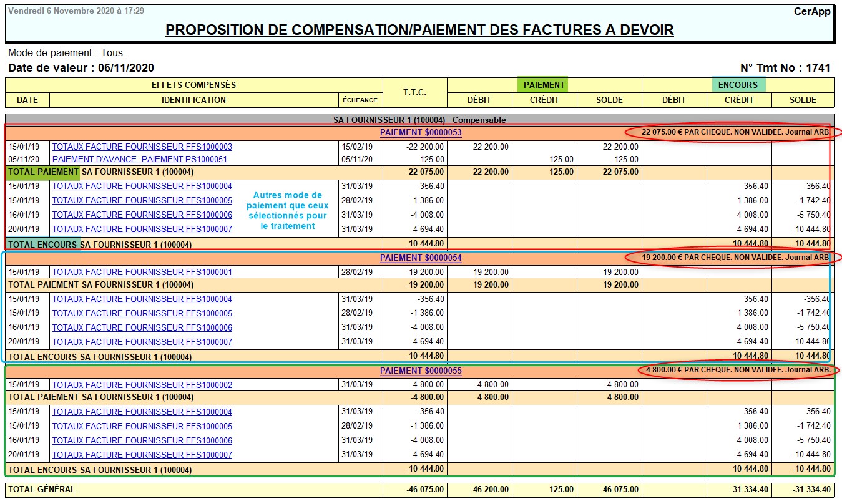Select the TOTAL GÉNÉRAL row label
The width and height of the screenshot is (842, 504).
(x=41, y=490)
